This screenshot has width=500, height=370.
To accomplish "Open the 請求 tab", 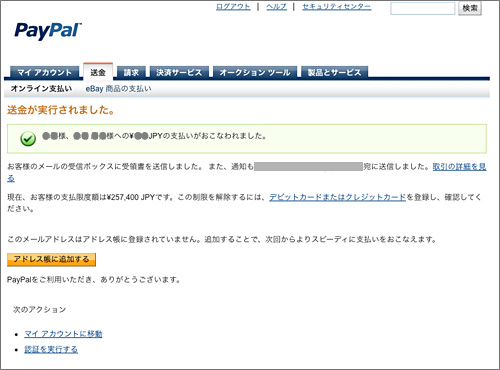I will coord(131,72).
